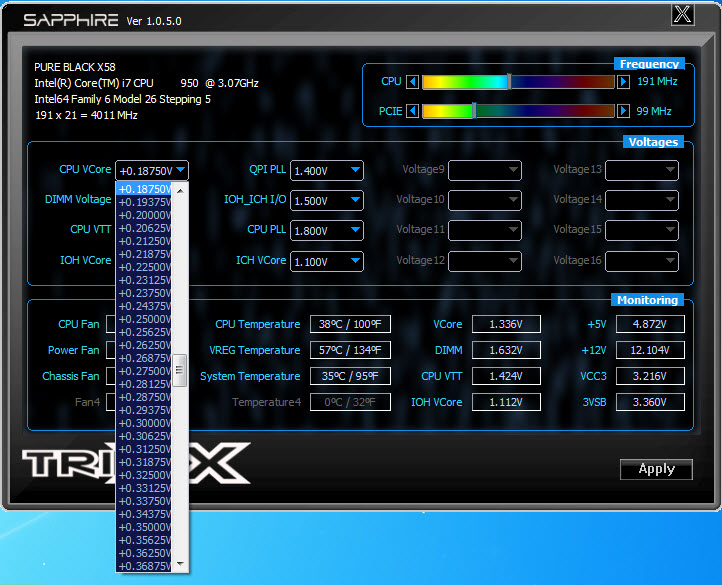The width and height of the screenshot is (722, 585).
Task: Pick +0.36875V from the list
Action: click(144, 566)
